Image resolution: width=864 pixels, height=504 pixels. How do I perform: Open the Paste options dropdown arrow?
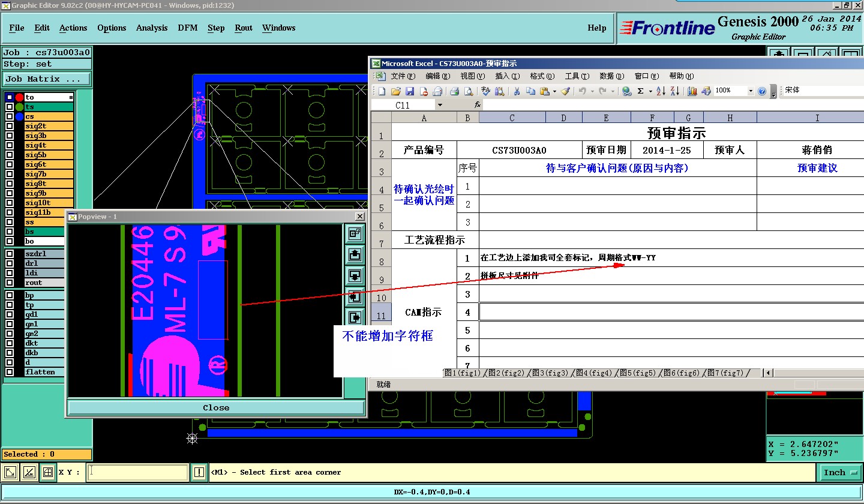pos(554,92)
